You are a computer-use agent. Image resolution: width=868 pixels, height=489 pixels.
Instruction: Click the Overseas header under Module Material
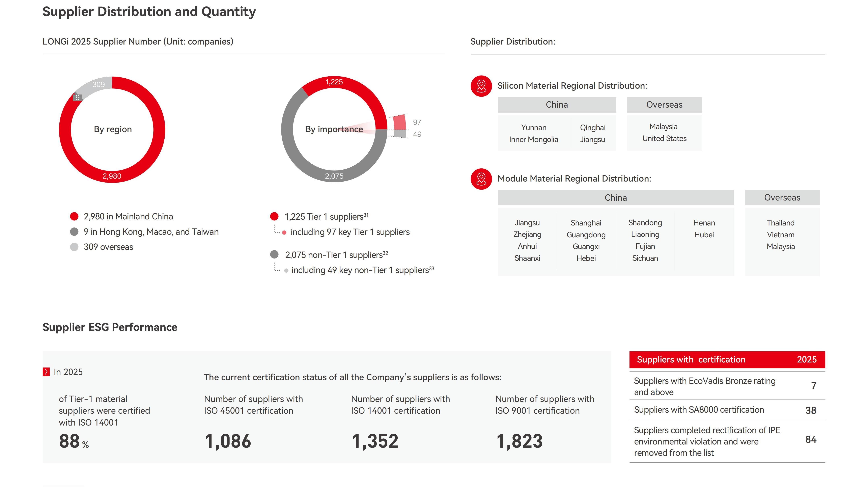[x=782, y=197]
